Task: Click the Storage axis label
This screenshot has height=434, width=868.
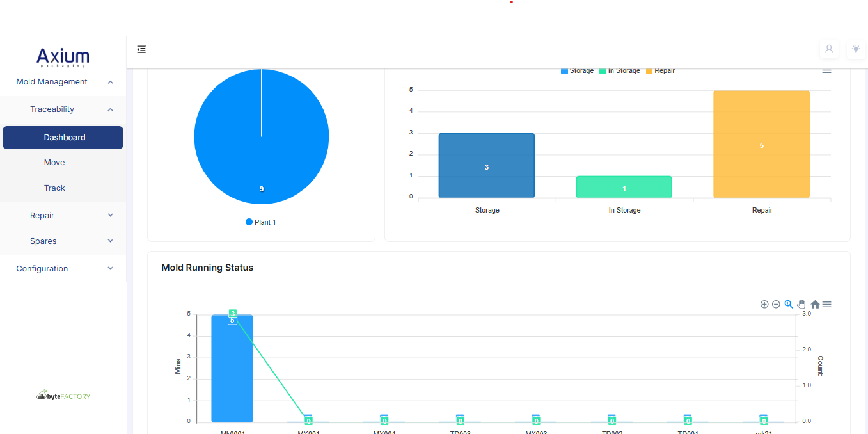Action: (487, 210)
